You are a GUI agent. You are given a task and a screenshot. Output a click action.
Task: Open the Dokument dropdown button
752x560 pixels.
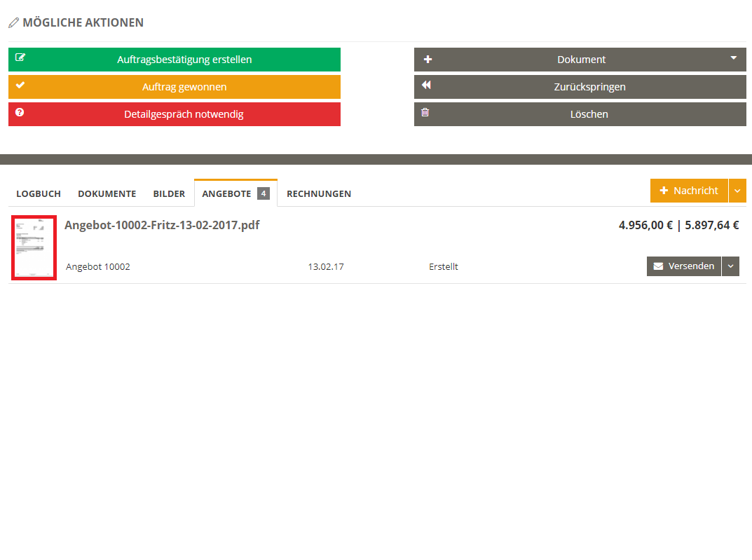coord(580,60)
